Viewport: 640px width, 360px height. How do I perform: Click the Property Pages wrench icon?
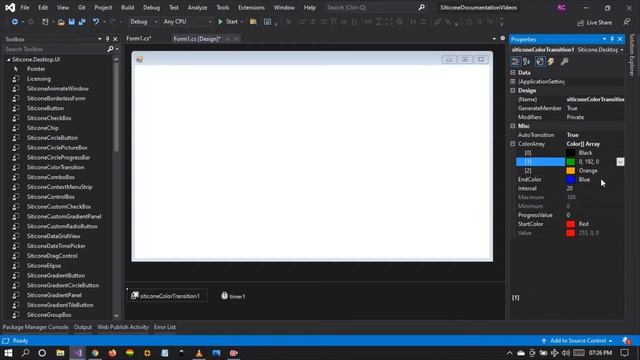[564, 61]
